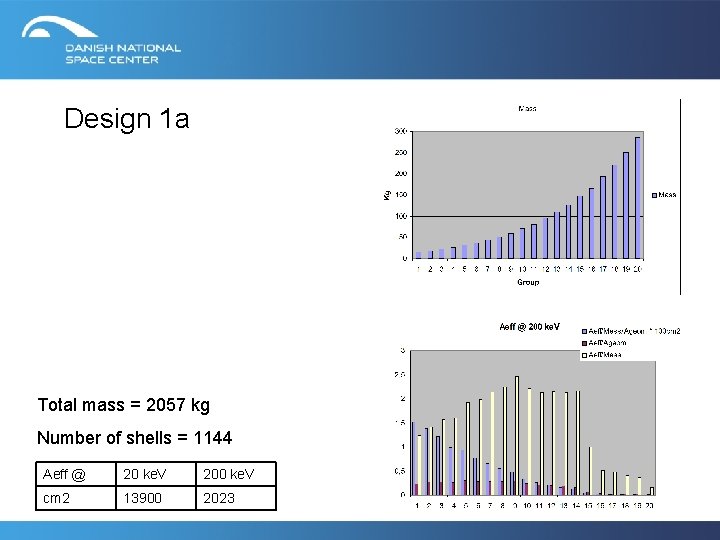Click the Aeff/Ageom legend maroon swatch
Image resolution: width=720 pixels, height=540 pixels.
tap(585, 343)
